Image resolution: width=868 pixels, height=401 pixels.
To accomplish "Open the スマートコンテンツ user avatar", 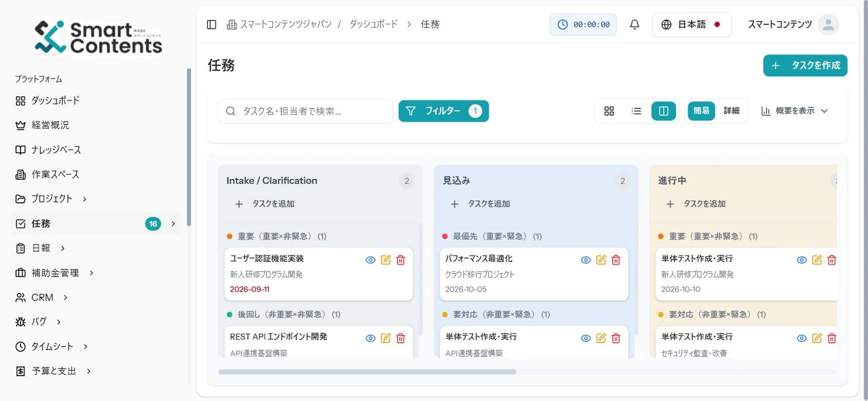I will [x=828, y=25].
